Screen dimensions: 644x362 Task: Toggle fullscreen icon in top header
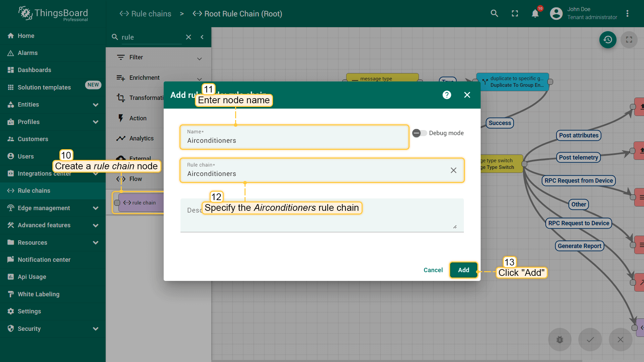tap(515, 13)
